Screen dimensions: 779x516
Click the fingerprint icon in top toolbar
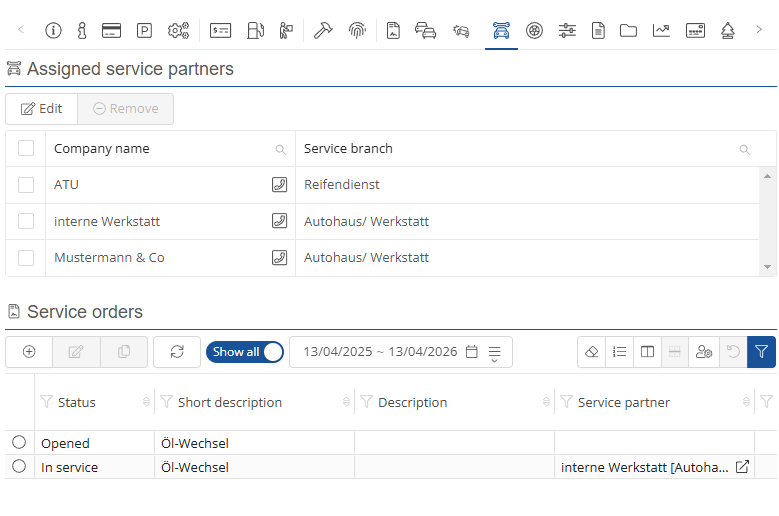(357, 30)
